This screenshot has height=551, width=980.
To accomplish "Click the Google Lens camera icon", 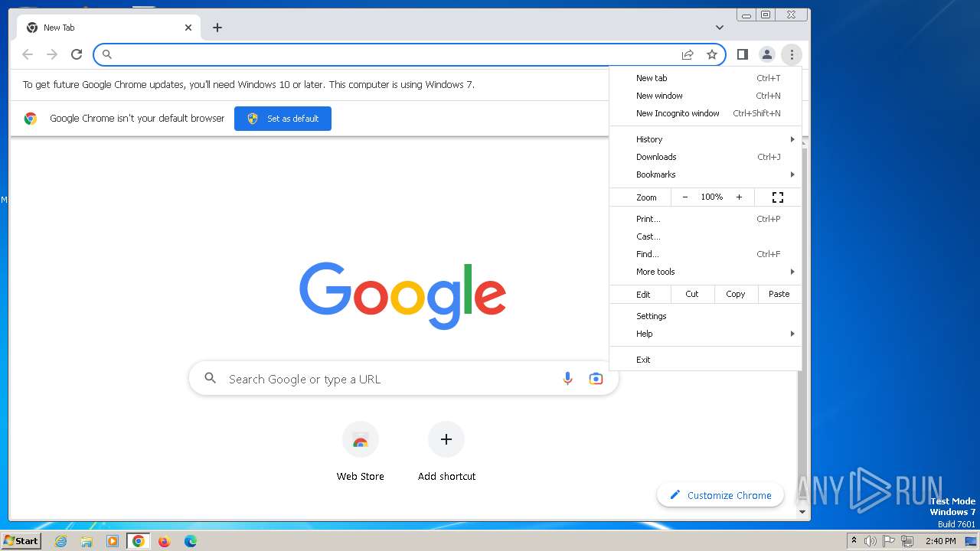I will [x=596, y=379].
